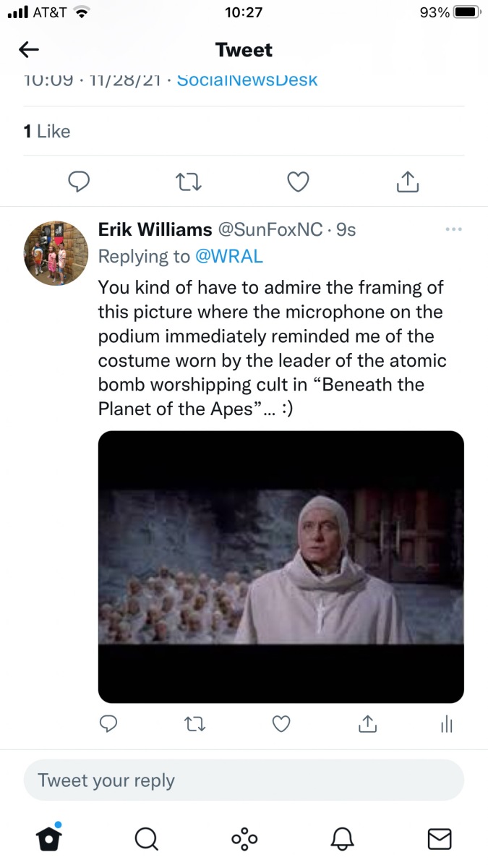Open the @WRAL profile link
The height and width of the screenshot is (868, 488).
(229, 256)
